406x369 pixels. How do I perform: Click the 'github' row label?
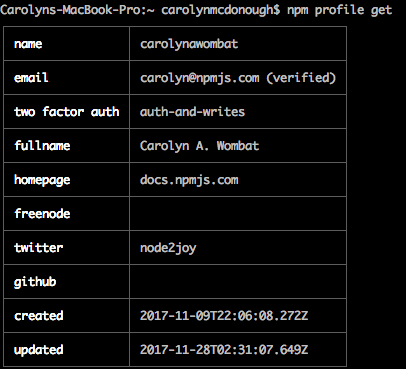point(35,282)
